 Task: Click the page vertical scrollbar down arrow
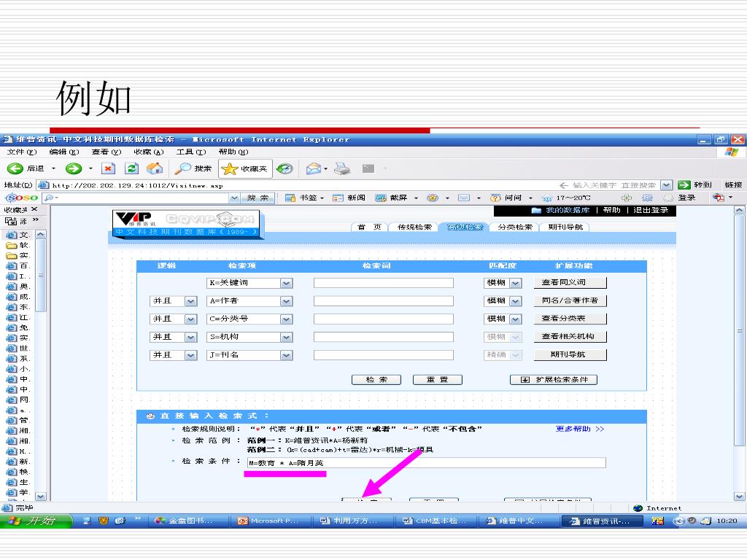[x=739, y=497]
